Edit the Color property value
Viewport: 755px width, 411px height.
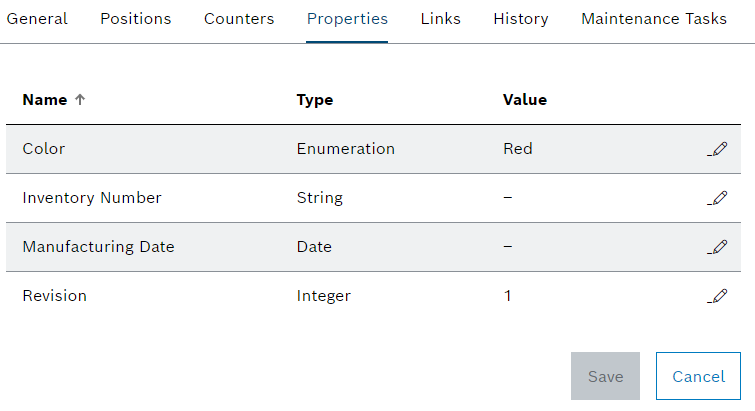(x=717, y=149)
